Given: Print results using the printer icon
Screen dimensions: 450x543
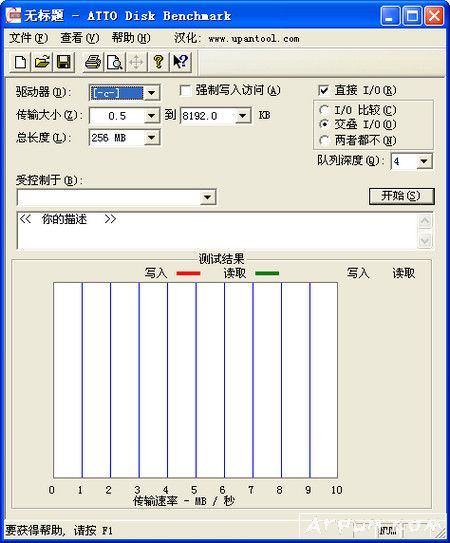Looking at the screenshot, I should pyautogui.click(x=93, y=62).
